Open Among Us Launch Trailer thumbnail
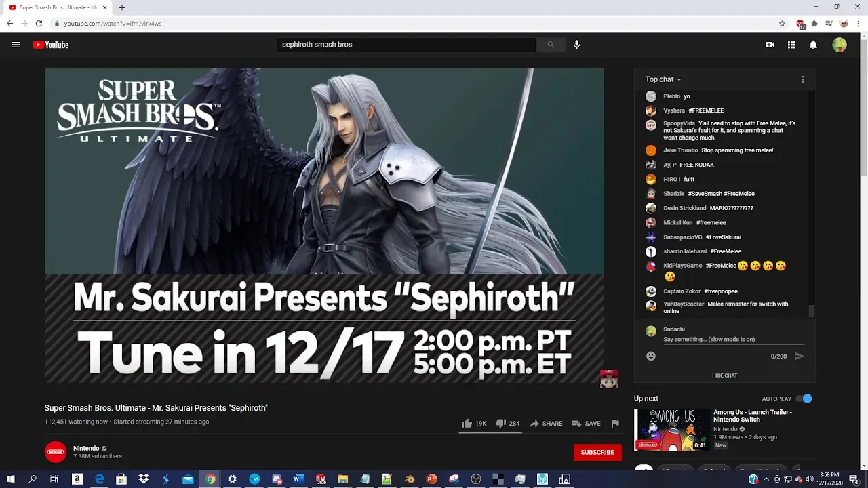The height and width of the screenshot is (488, 868). tap(671, 430)
